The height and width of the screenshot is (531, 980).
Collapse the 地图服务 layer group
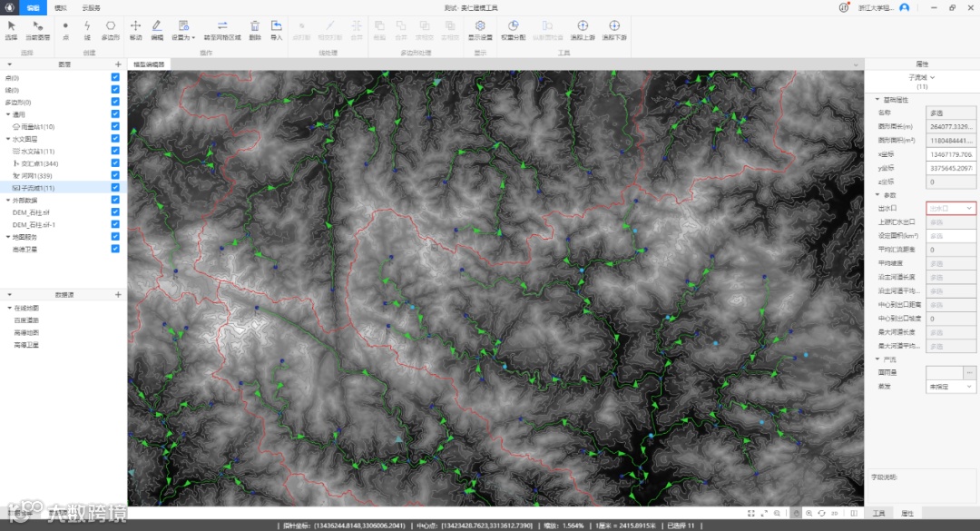coord(8,237)
